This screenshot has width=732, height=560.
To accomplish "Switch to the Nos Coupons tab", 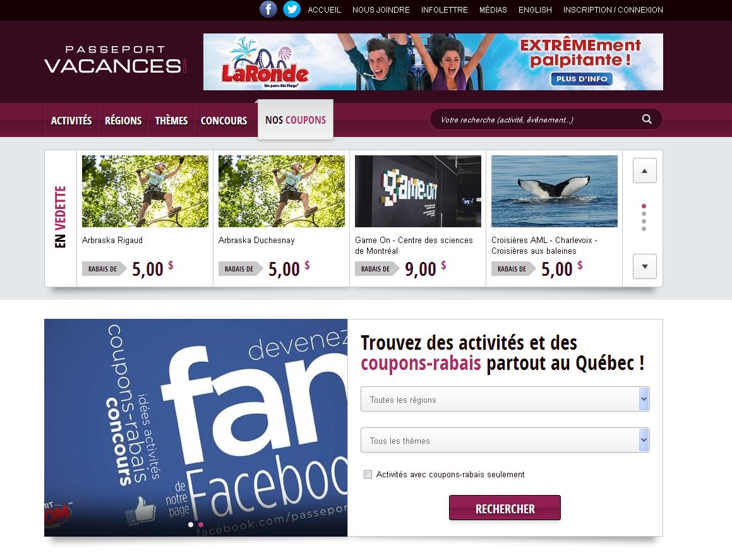I will pos(296,120).
